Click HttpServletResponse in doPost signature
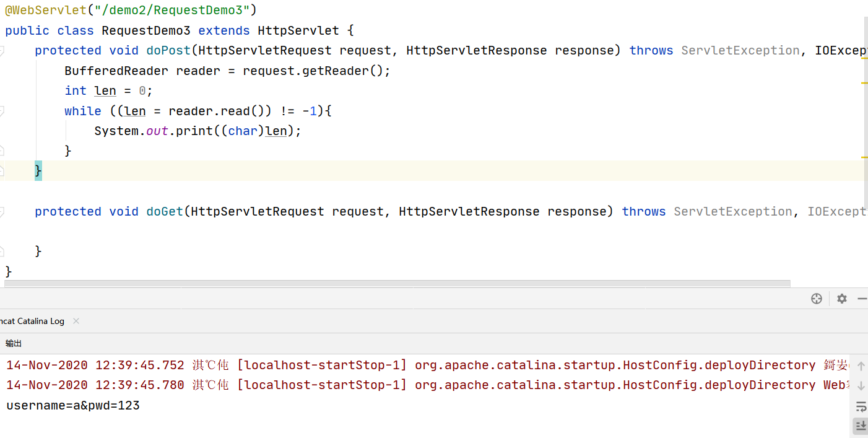The width and height of the screenshot is (868, 438). click(x=477, y=50)
